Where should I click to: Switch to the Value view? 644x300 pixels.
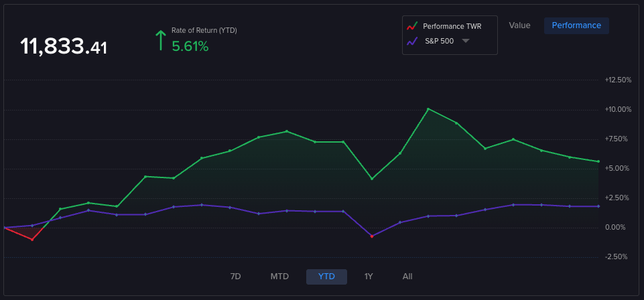pyautogui.click(x=519, y=25)
